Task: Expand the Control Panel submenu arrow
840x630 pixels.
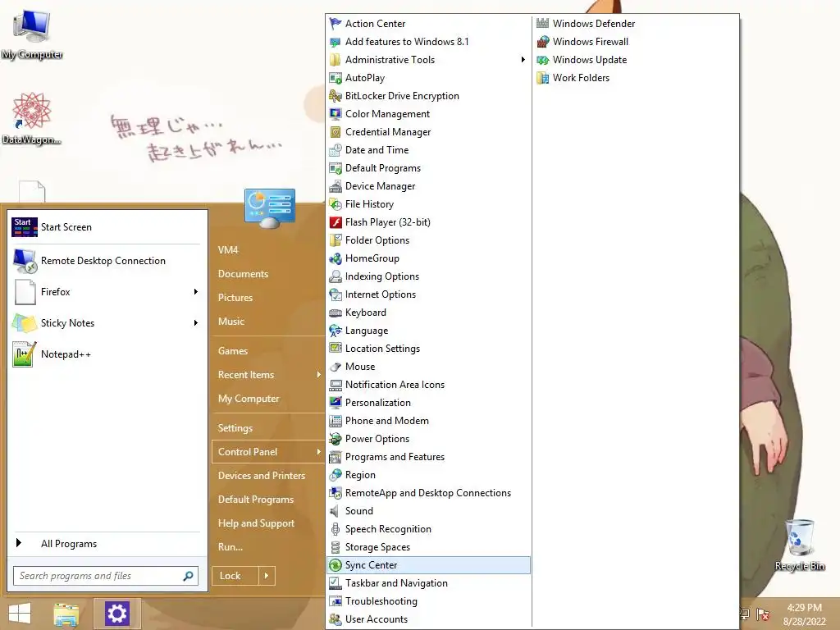Action: click(318, 452)
